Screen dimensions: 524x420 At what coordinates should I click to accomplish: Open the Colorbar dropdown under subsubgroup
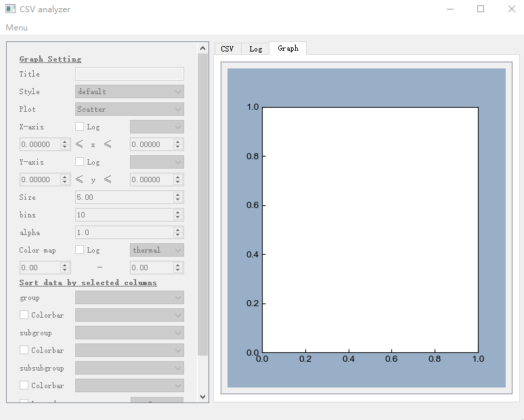(129, 385)
